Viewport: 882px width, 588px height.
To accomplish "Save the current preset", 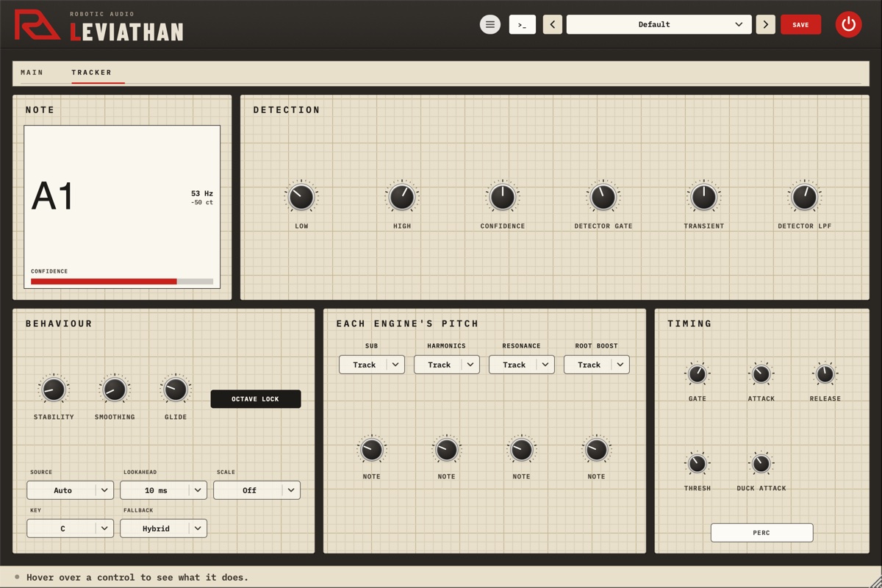I will 801,24.
